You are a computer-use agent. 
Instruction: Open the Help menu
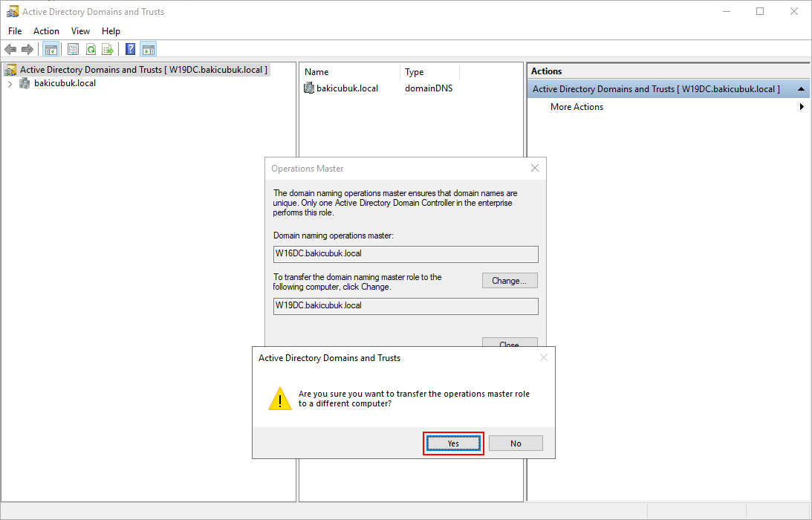pyautogui.click(x=111, y=31)
